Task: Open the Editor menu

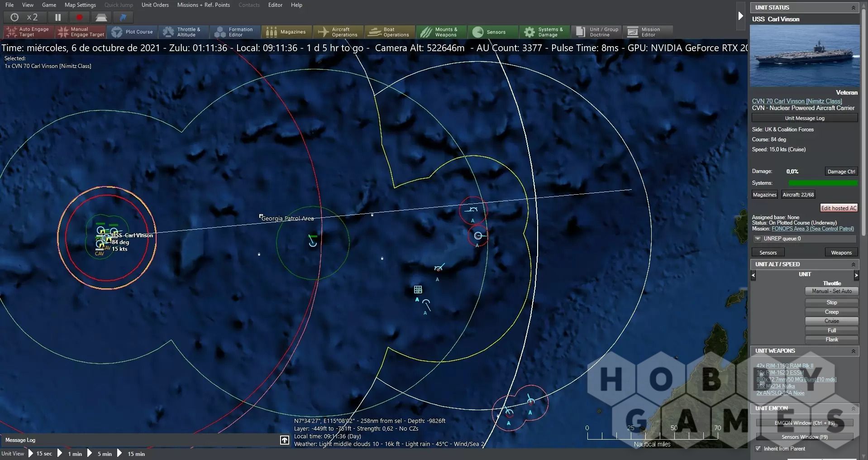Action: coord(275,5)
